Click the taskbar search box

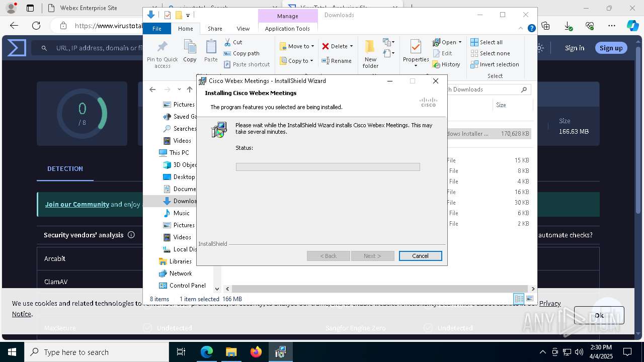[97, 352]
